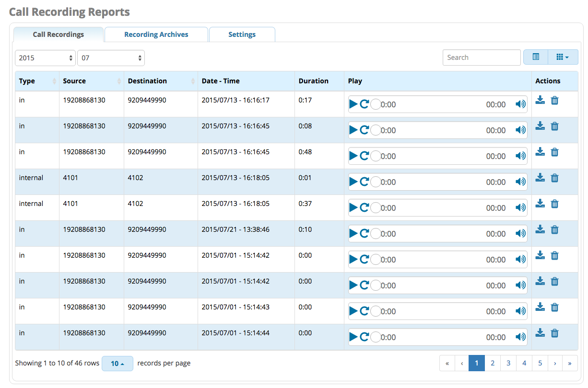Delete the 0:48 duration recording

point(554,152)
